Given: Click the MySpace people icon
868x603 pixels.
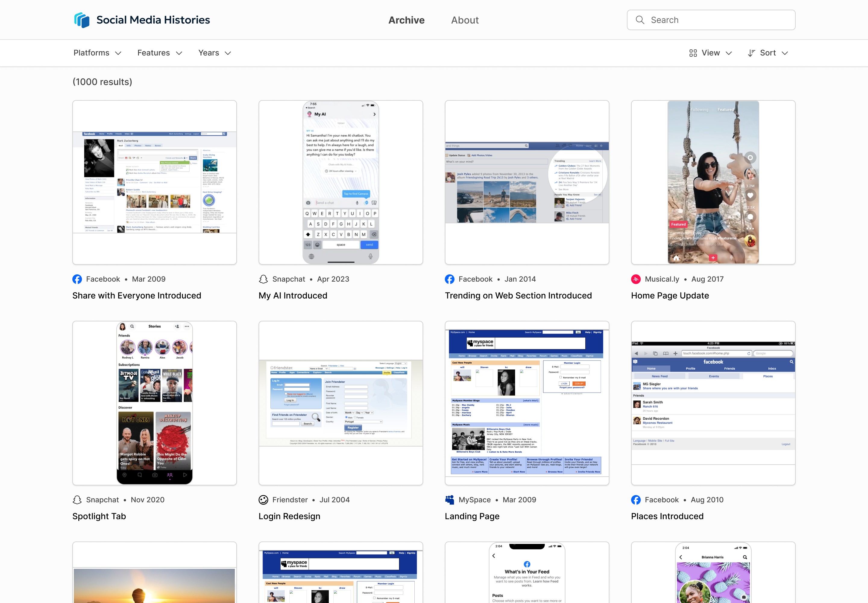Looking at the screenshot, I should (x=449, y=500).
